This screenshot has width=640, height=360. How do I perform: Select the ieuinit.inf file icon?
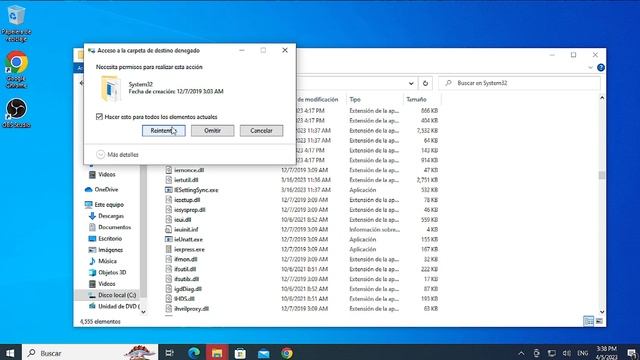click(169, 229)
